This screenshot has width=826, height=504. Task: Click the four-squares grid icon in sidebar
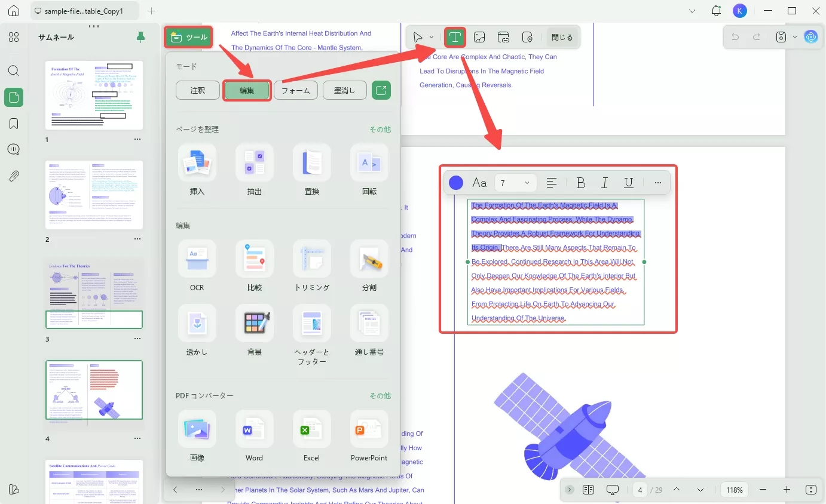14,37
